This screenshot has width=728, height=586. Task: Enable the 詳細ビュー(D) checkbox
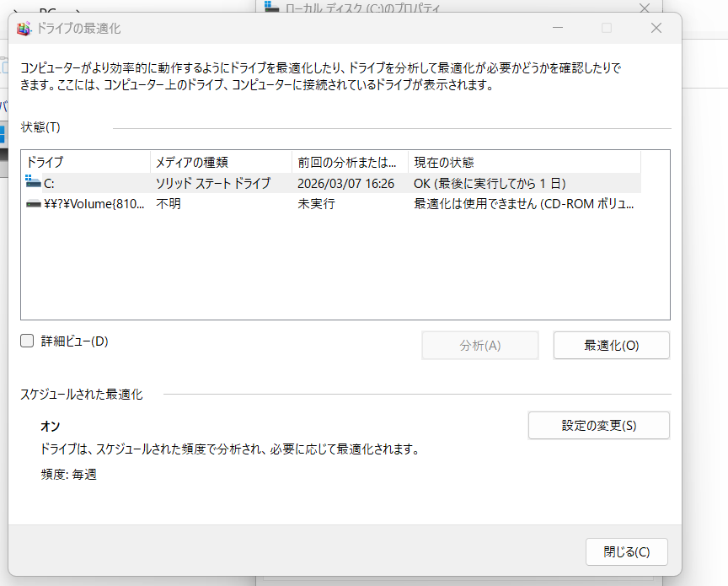tap(27, 341)
